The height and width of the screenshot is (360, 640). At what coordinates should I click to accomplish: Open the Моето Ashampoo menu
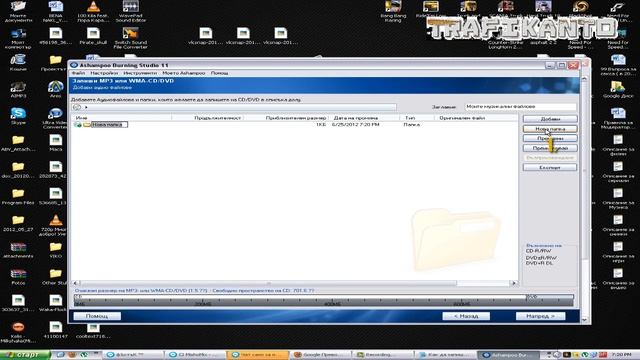(184, 73)
